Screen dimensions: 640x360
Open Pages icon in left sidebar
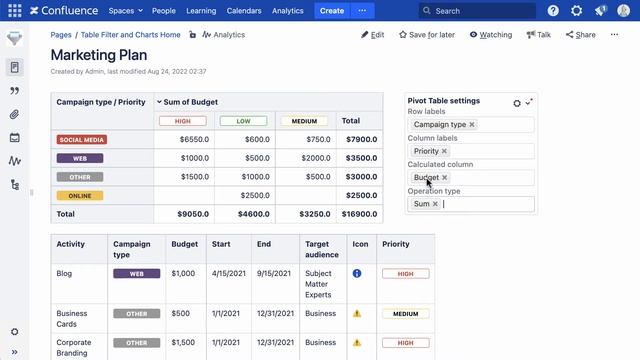click(15, 67)
